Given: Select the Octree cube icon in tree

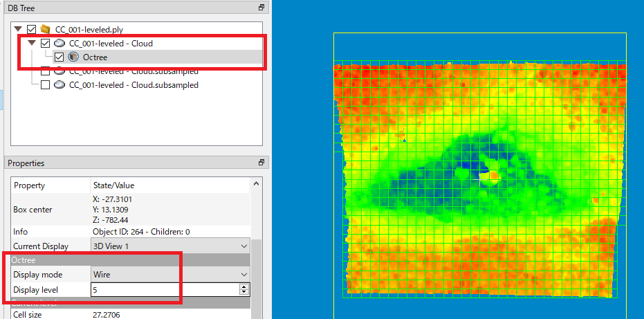Looking at the screenshot, I should click(x=74, y=57).
